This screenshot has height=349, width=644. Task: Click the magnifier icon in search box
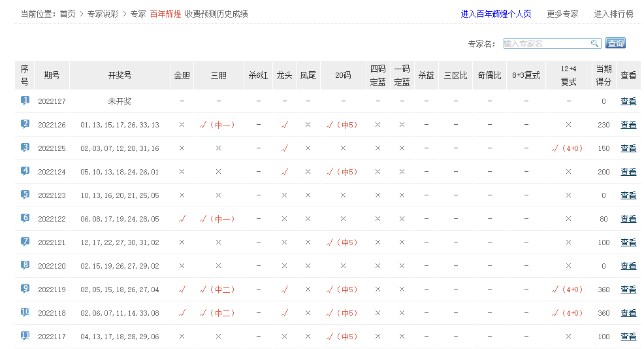(x=594, y=43)
